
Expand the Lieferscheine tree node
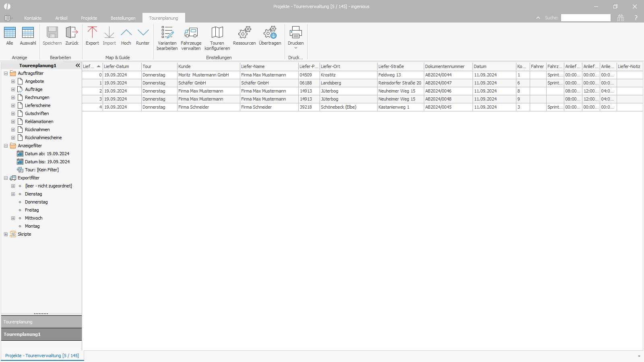tap(13, 105)
